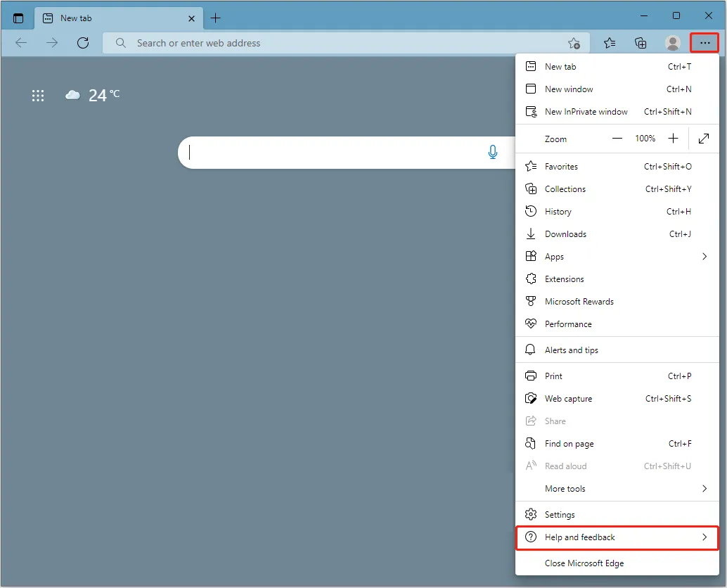Screen dimensions: 727x588
Task: Open the Help and feedback submenu
Action: [x=617, y=537]
